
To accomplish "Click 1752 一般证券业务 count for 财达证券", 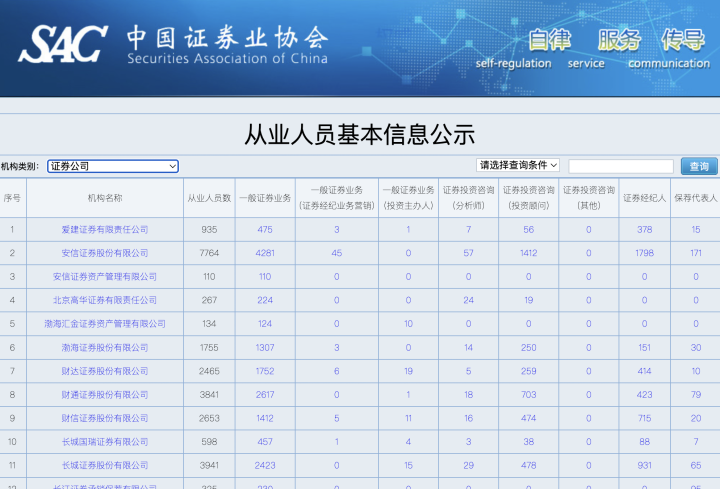I will (265, 371).
